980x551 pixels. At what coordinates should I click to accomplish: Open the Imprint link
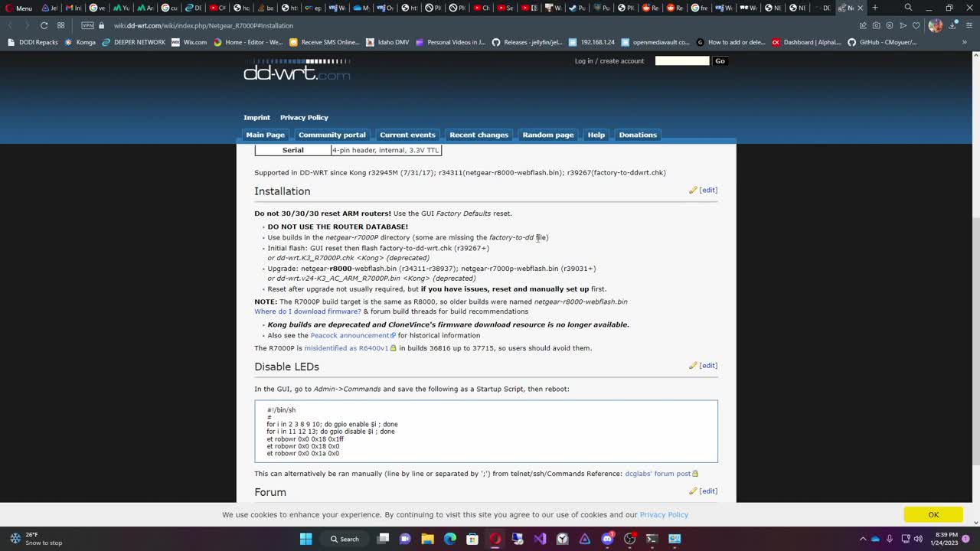tap(256, 117)
